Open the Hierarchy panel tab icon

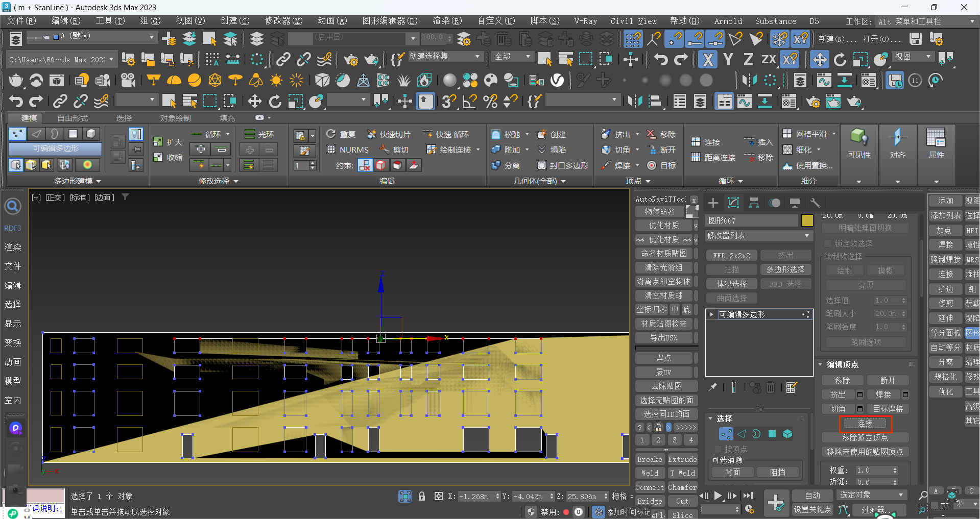[754, 203]
